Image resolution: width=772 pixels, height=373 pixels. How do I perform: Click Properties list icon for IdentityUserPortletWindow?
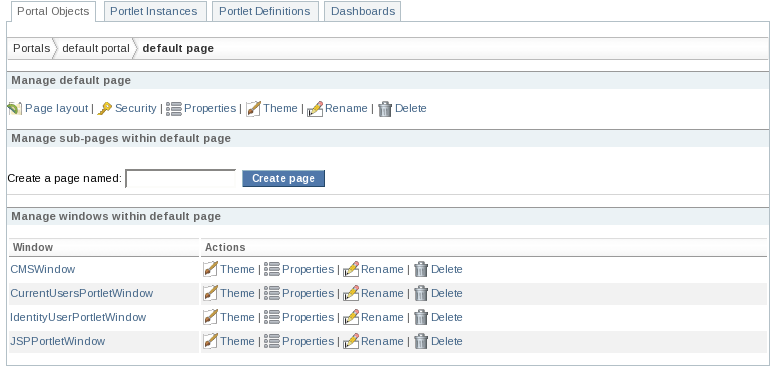(x=272, y=317)
